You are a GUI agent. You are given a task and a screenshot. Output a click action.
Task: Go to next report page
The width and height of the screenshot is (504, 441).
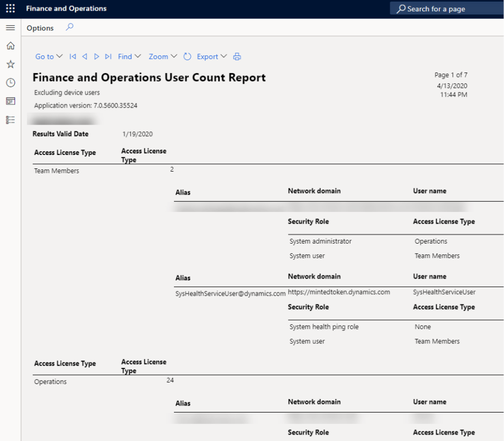tap(96, 56)
